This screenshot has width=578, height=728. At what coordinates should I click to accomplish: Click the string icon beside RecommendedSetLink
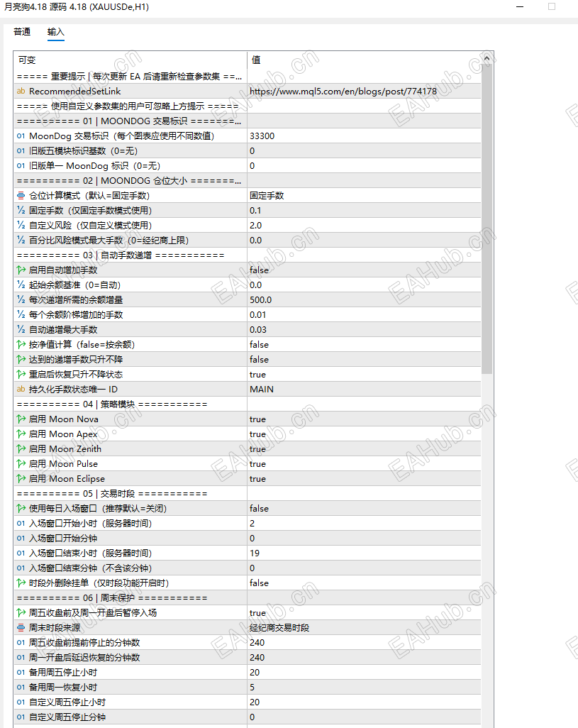coord(21,91)
